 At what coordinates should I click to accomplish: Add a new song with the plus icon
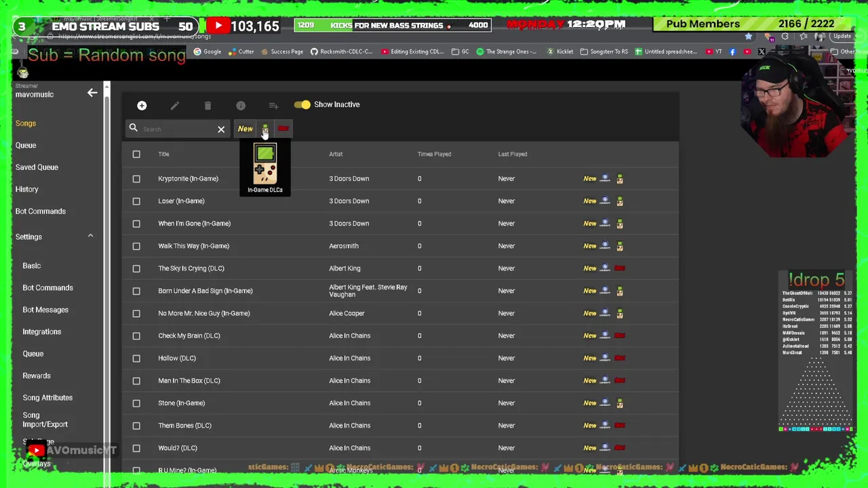pos(142,105)
